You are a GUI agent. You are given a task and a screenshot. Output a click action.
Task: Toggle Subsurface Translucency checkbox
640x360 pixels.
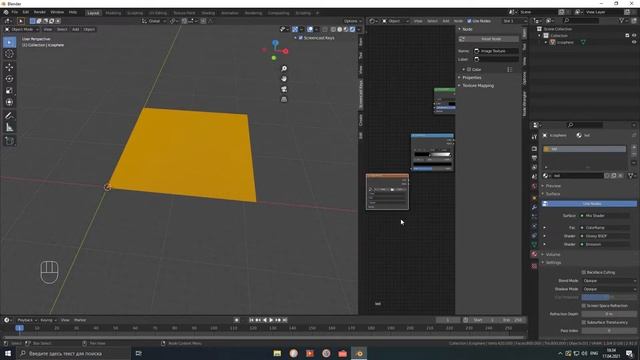click(x=584, y=322)
